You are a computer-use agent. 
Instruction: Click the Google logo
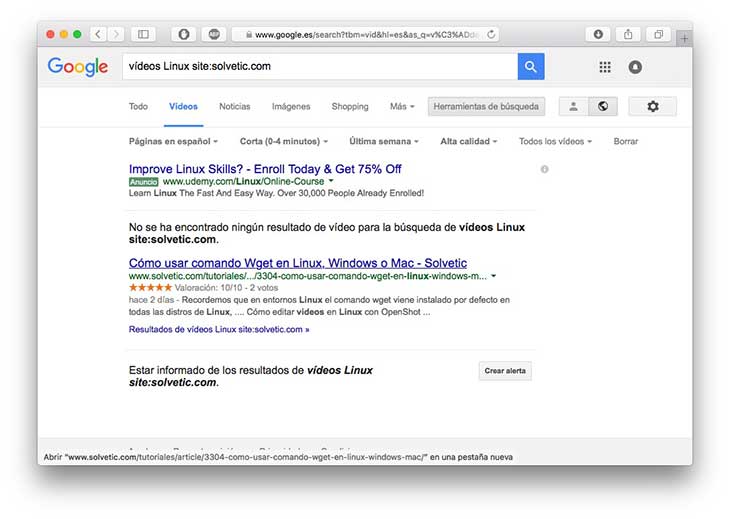(x=78, y=67)
